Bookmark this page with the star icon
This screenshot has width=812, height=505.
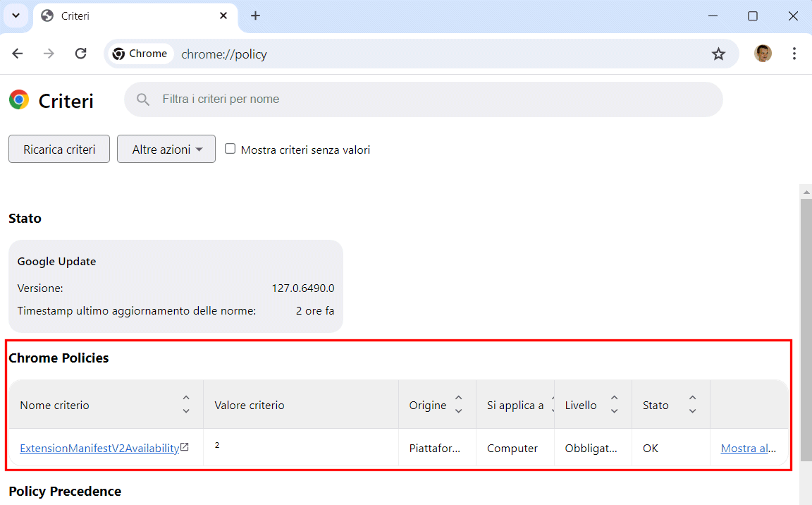(718, 54)
